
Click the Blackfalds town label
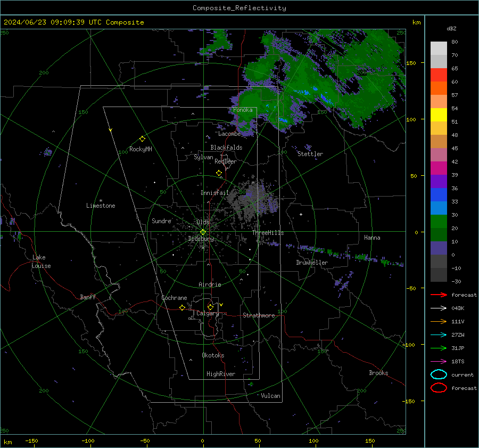pyautogui.click(x=226, y=148)
